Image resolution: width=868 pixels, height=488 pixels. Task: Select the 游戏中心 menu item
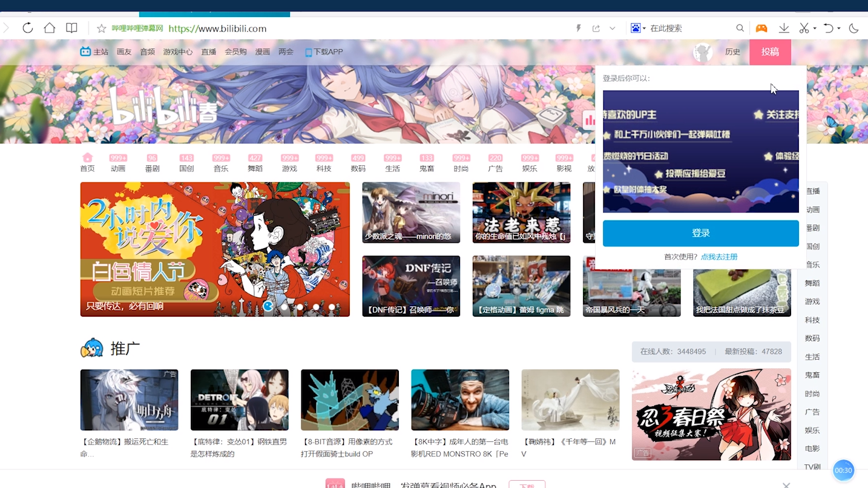point(177,52)
